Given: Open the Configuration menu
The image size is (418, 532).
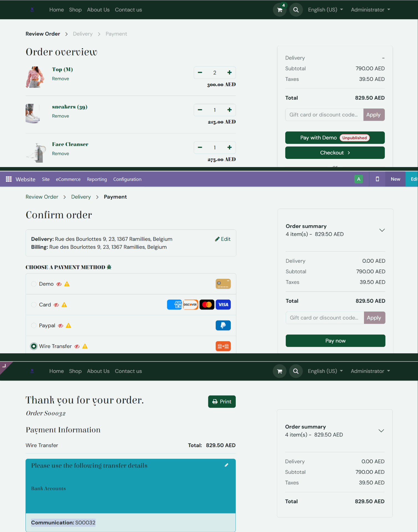Looking at the screenshot, I should point(127,179).
